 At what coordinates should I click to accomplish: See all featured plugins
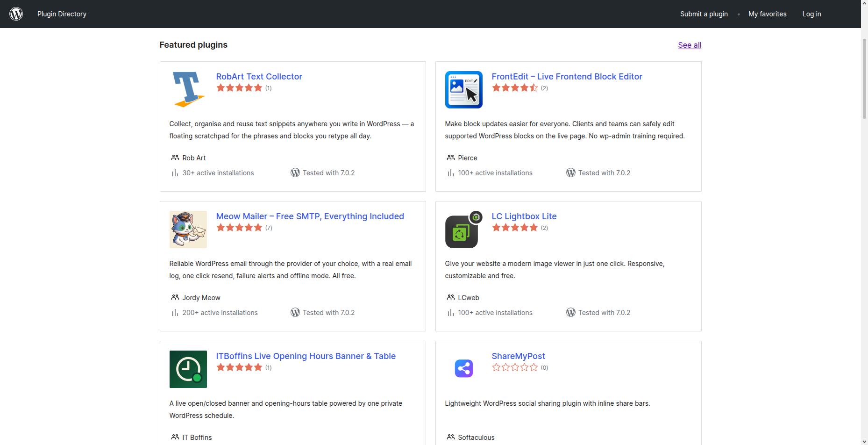coord(690,45)
